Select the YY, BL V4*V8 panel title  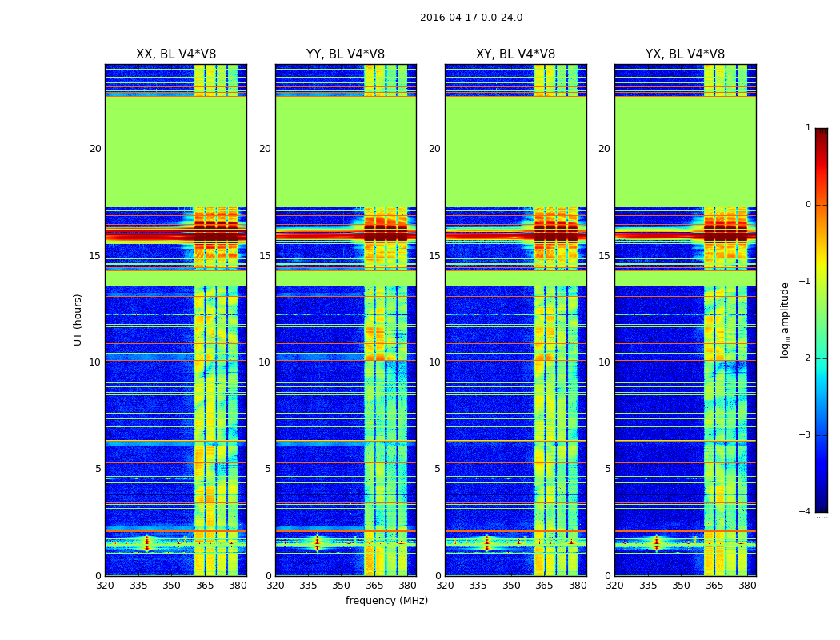[345, 54]
